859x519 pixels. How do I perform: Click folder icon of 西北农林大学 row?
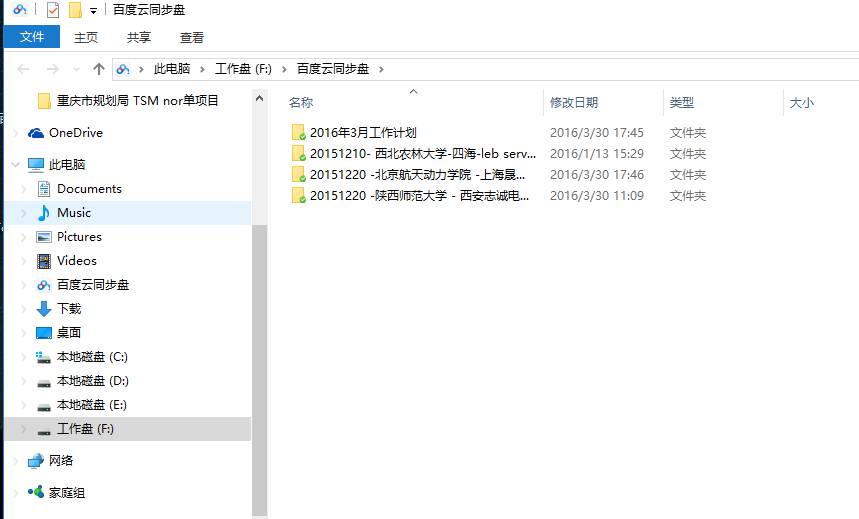click(299, 153)
